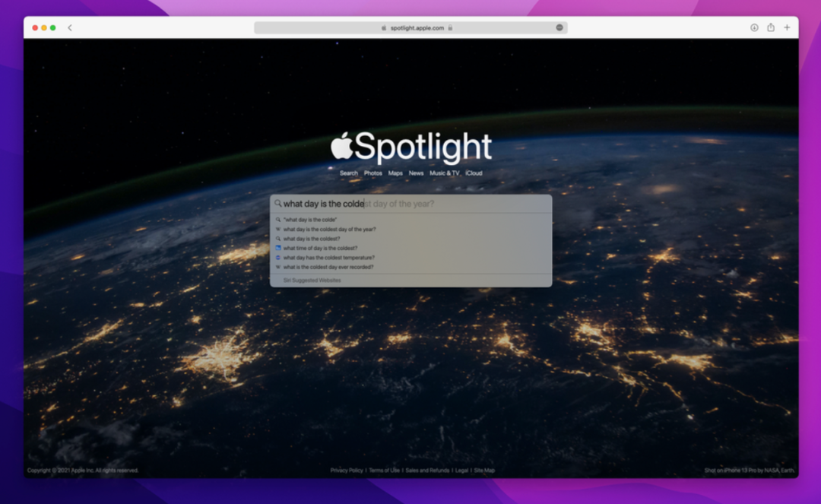Open the Safari downloads icon
The width and height of the screenshot is (821, 504).
pyautogui.click(x=754, y=27)
